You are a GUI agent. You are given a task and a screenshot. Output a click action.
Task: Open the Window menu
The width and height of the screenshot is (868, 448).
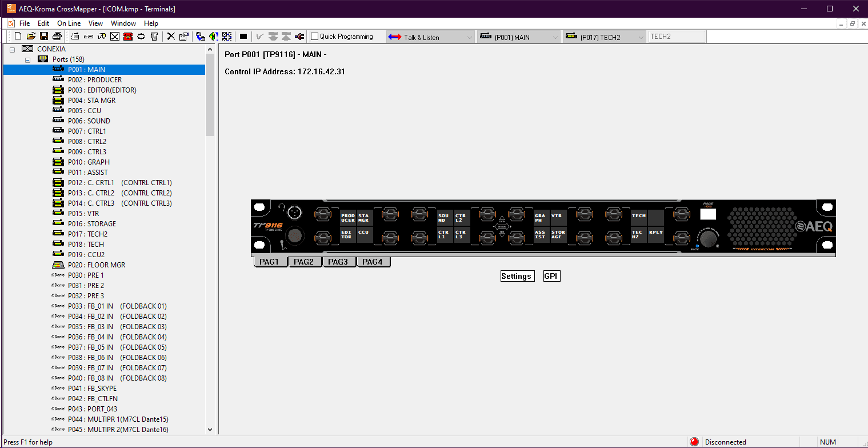pos(123,23)
